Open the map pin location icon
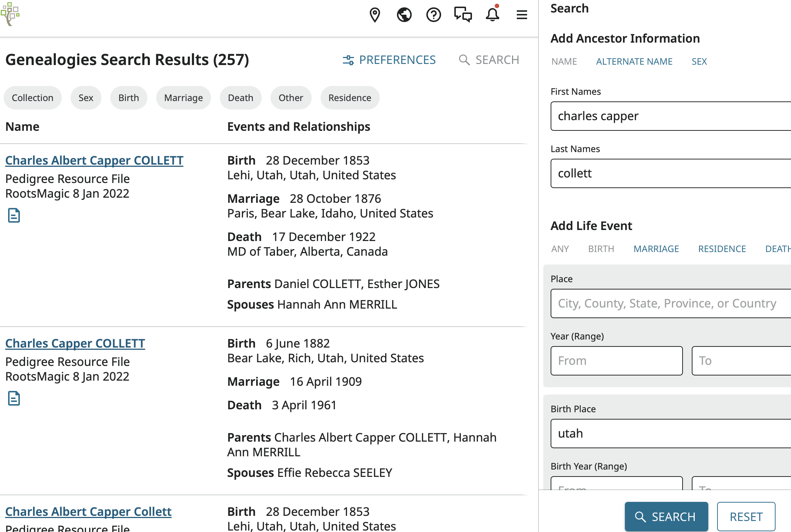Screen dimensions: 791x532 point(375,15)
